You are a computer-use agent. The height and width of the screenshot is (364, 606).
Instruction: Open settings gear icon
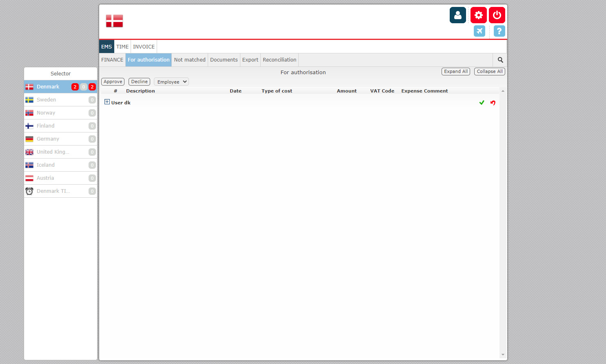click(x=478, y=15)
